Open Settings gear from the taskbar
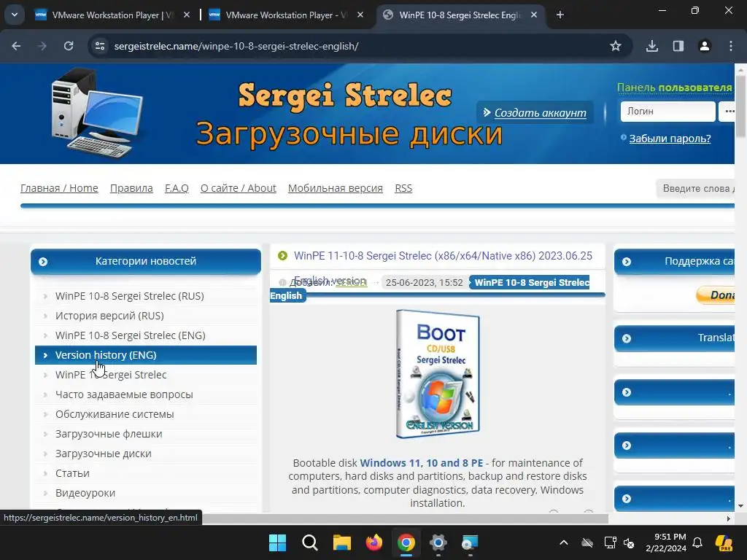The height and width of the screenshot is (560, 747). 438,542
